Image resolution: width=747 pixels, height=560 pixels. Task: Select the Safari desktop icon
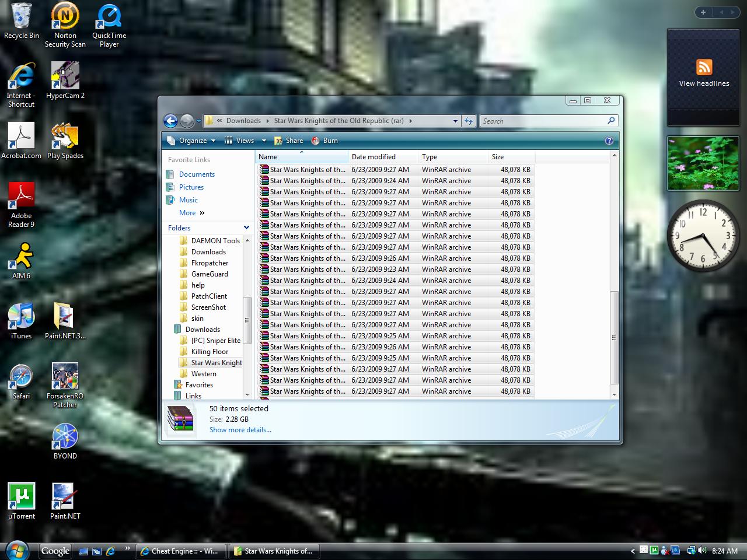coord(22,381)
